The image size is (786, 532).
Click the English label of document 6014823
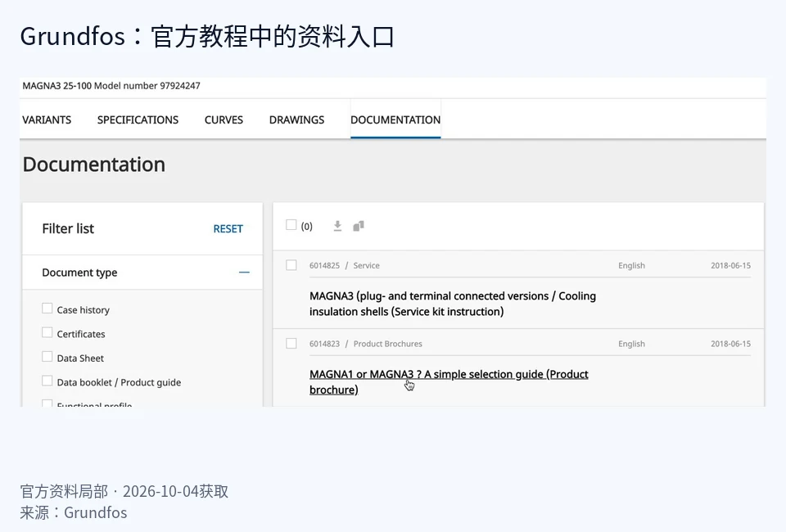click(631, 344)
